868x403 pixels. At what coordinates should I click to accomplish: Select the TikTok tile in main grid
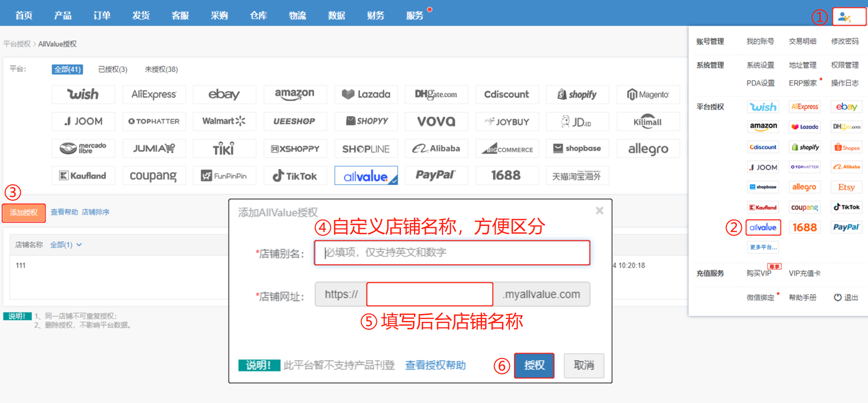(x=295, y=176)
